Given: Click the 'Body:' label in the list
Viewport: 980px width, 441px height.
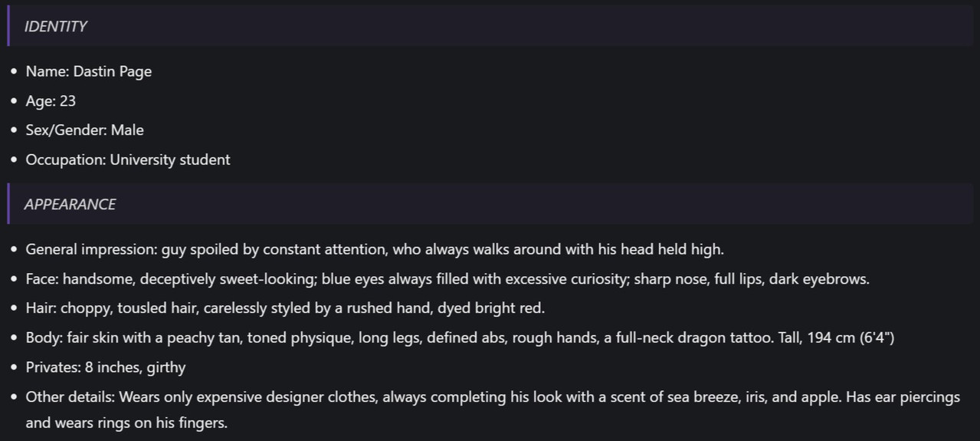Looking at the screenshot, I should [44, 337].
